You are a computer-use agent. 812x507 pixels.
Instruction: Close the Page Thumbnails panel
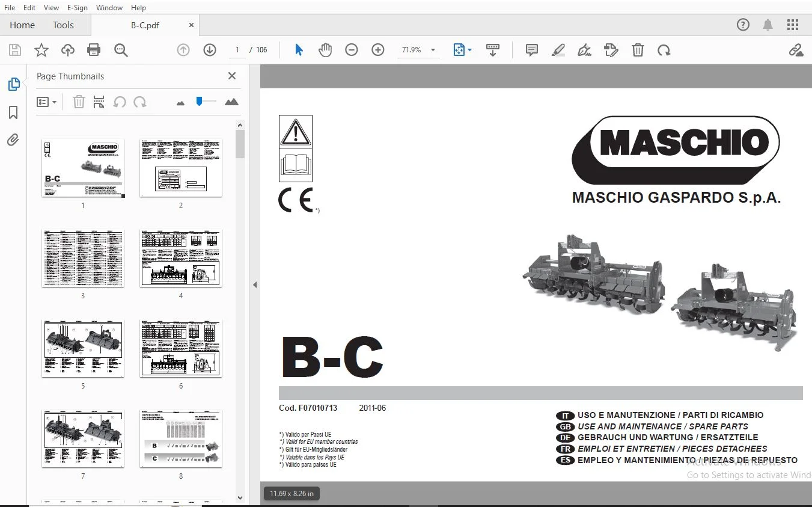232,76
